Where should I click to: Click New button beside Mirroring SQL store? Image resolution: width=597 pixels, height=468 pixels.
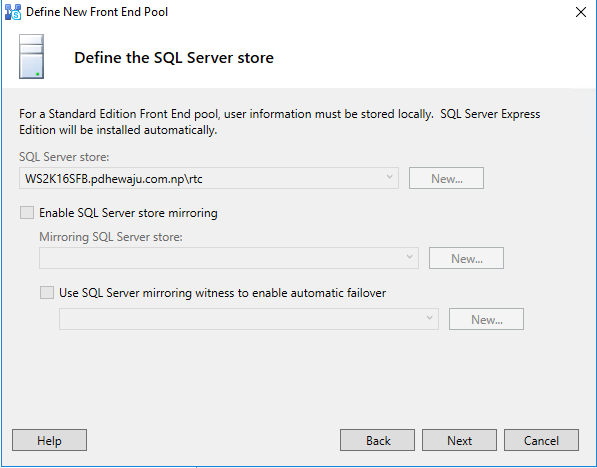click(466, 258)
